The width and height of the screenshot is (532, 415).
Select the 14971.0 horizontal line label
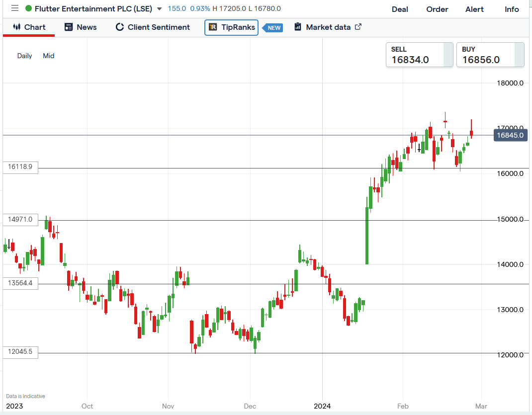[x=20, y=219]
